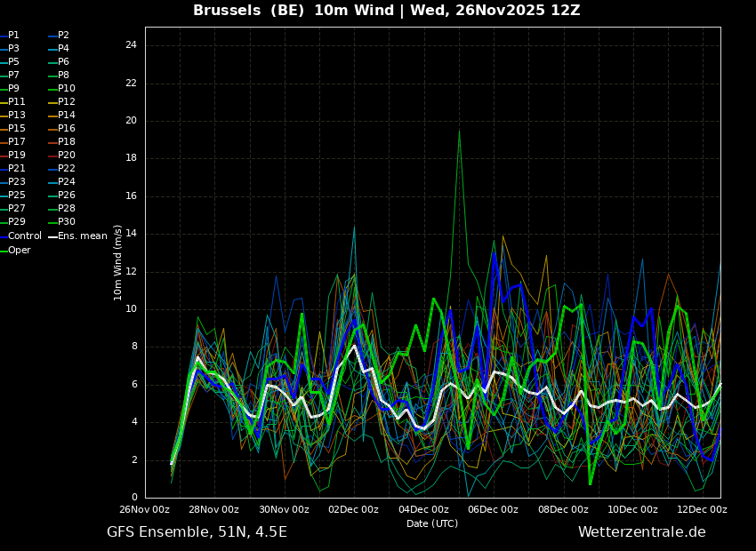Screen dimensions: 756x551
Task: Click the chart title Brussels (BE) 10m Wind
Action: pyautogui.click(x=294, y=10)
